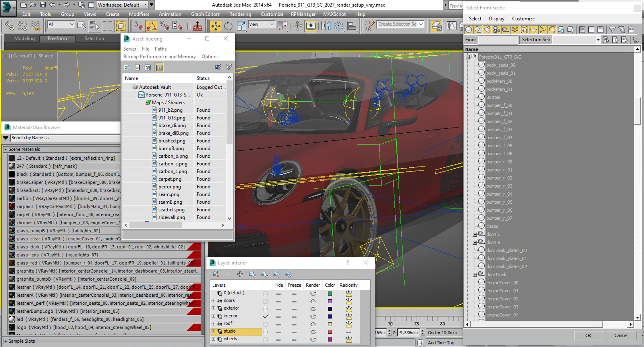Open the Select by Name tool
The height and width of the screenshot is (347, 644).
pyautogui.click(x=95, y=26)
